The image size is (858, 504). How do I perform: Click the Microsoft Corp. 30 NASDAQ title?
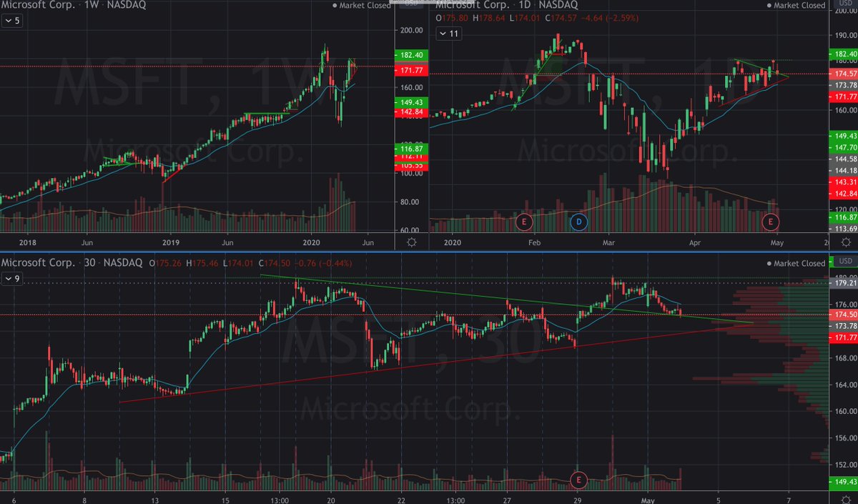(x=71, y=263)
